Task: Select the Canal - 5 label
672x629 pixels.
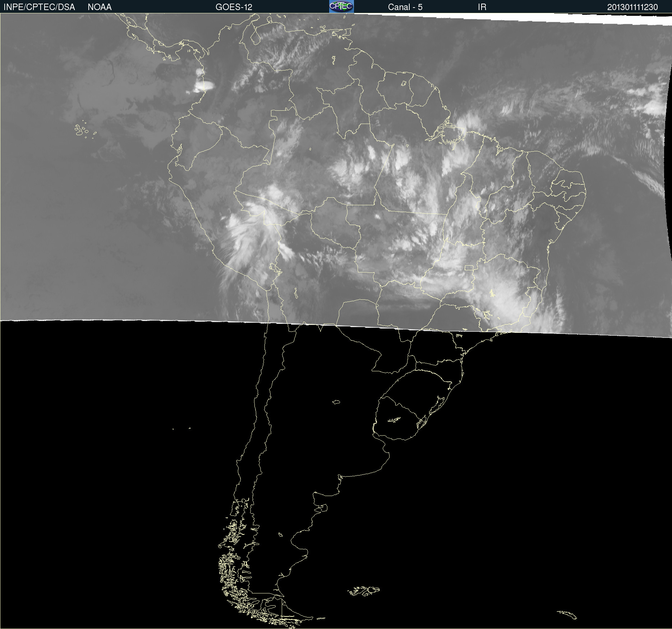Action: [x=405, y=7]
